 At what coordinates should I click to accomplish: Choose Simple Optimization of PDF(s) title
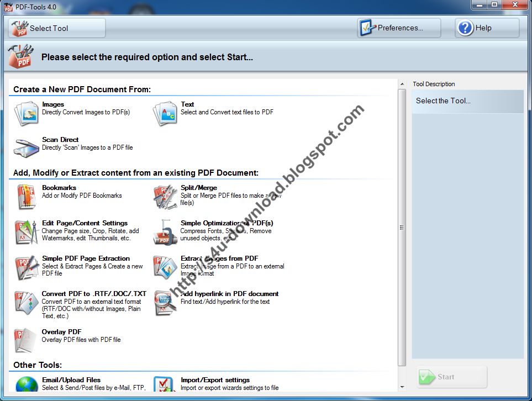click(x=227, y=223)
